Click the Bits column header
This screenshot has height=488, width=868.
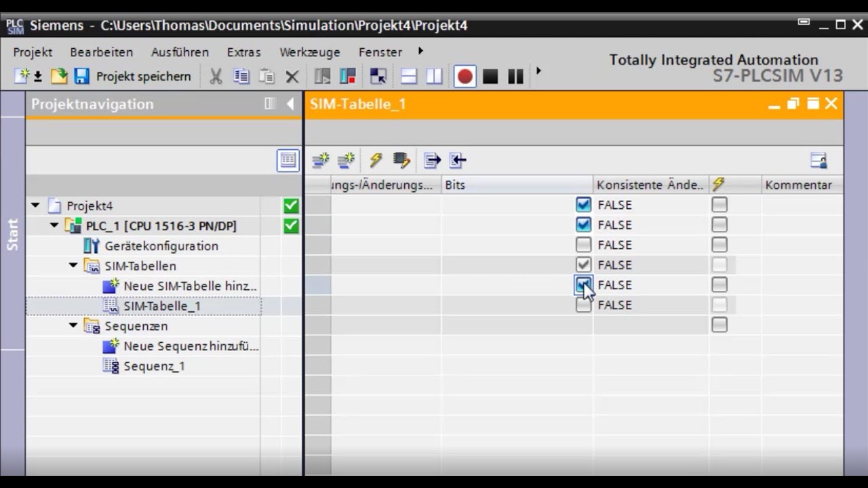click(517, 185)
